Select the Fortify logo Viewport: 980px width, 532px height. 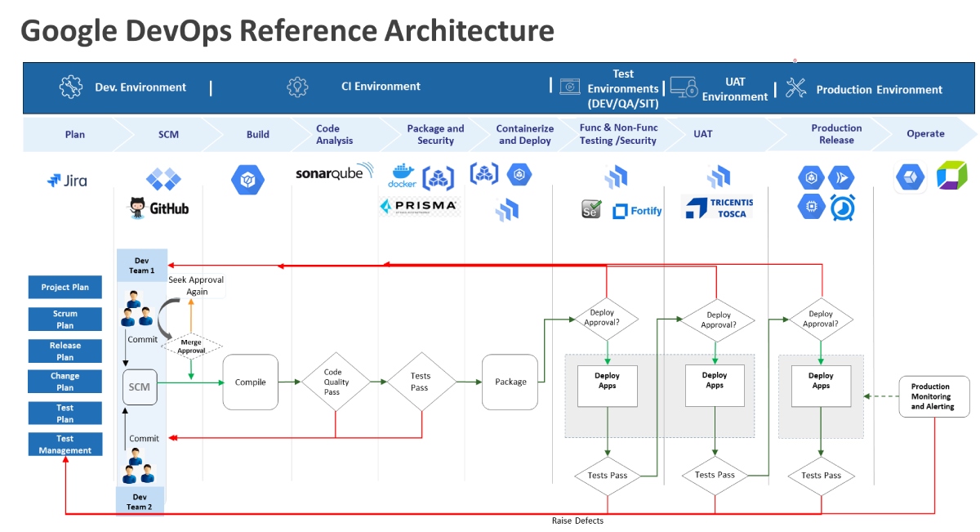[x=637, y=211]
